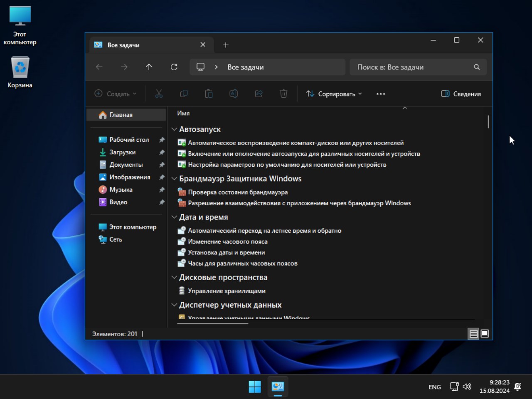532x399 pixels.
Task: Go up one folder level
Action: (149, 67)
